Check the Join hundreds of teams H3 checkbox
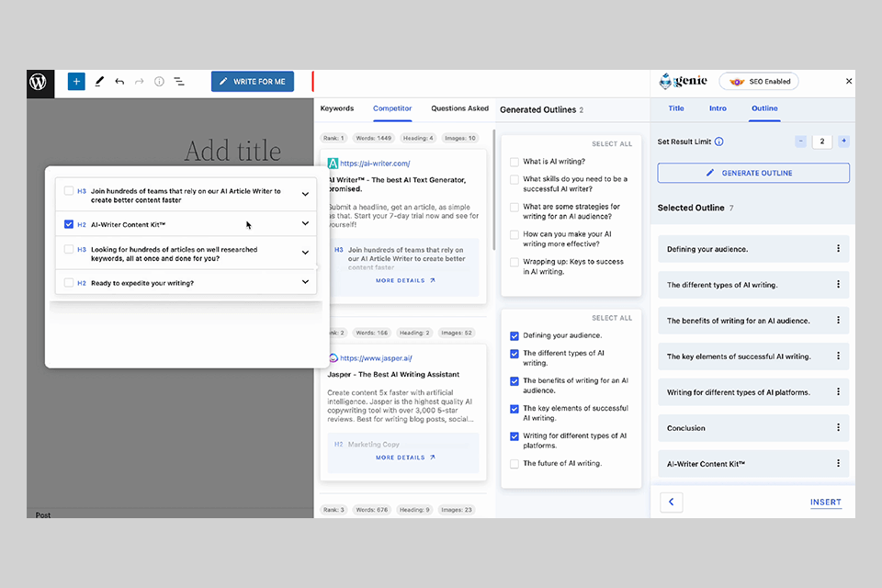The width and height of the screenshot is (882, 588). [x=69, y=191]
